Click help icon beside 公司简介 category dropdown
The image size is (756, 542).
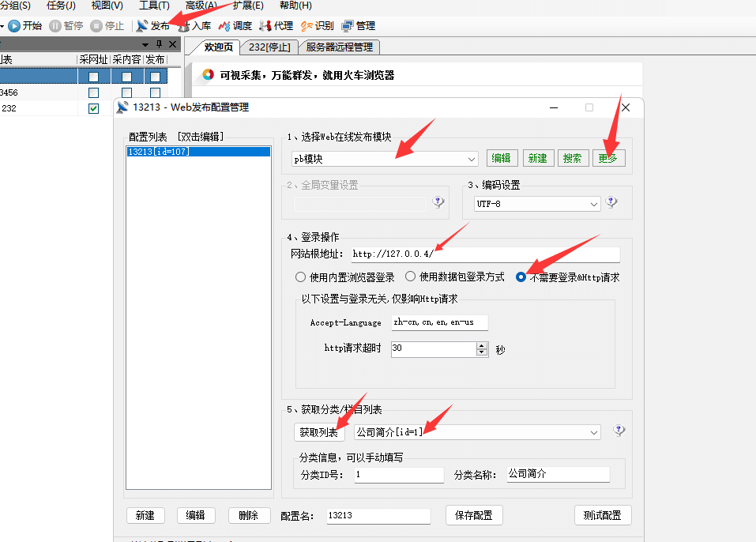pyautogui.click(x=619, y=430)
